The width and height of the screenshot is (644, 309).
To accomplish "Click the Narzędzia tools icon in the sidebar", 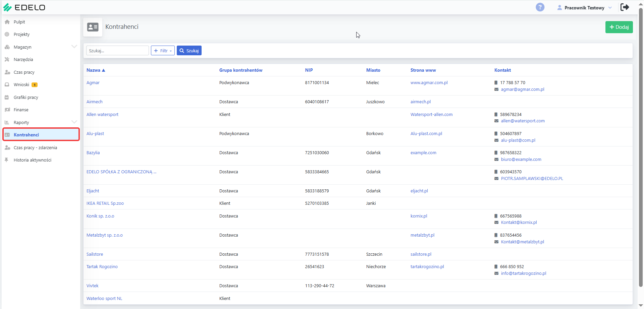I will point(7,59).
